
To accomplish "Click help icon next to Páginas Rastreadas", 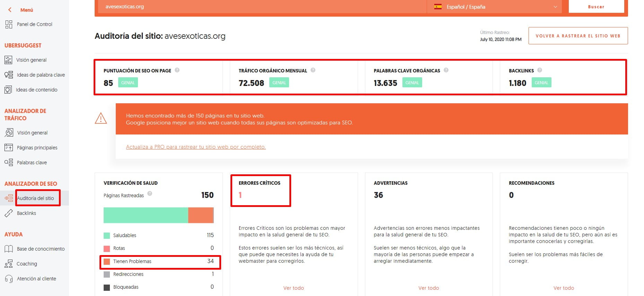I will [x=150, y=193].
